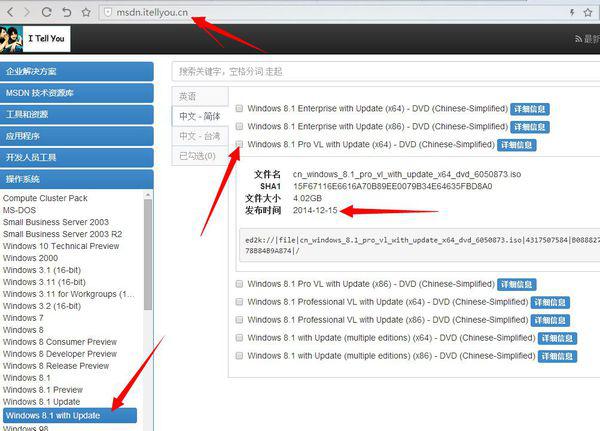Show 详细信息 for Enterprise with Update (x64)
This screenshot has width=600, height=431.
530,109
